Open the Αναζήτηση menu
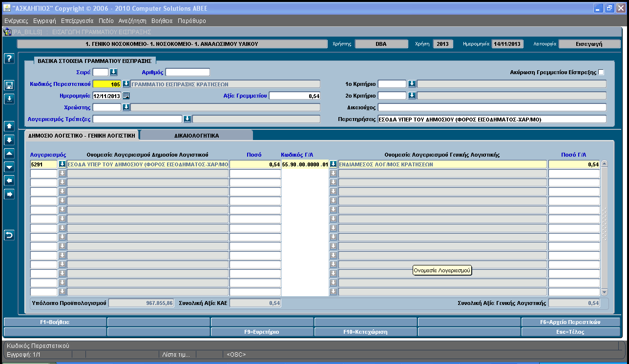This screenshot has height=364, width=629. coord(132,21)
